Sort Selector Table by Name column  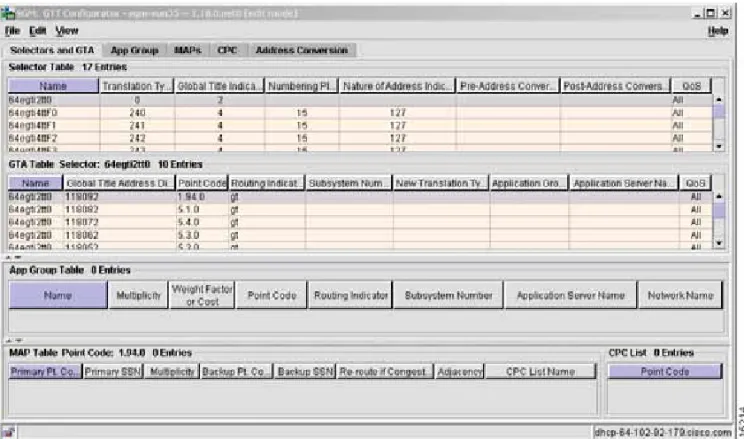point(53,86)
